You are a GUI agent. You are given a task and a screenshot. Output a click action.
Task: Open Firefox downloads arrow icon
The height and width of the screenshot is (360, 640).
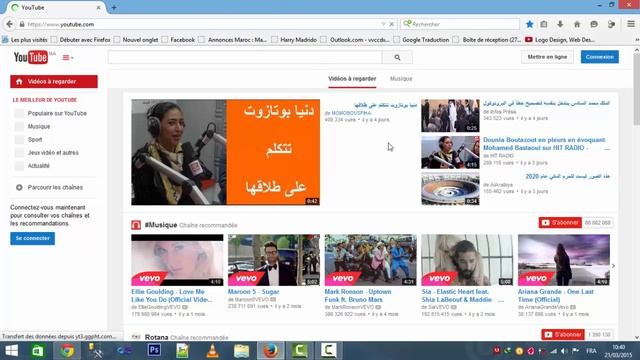560,24
